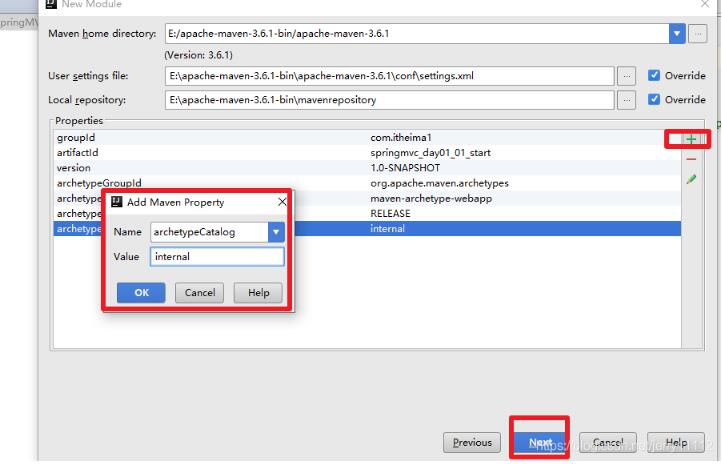Image resolution: width=722 pixels, height=464 pixels.
Task: Open Help for New Module wizard
Action: 675,442
